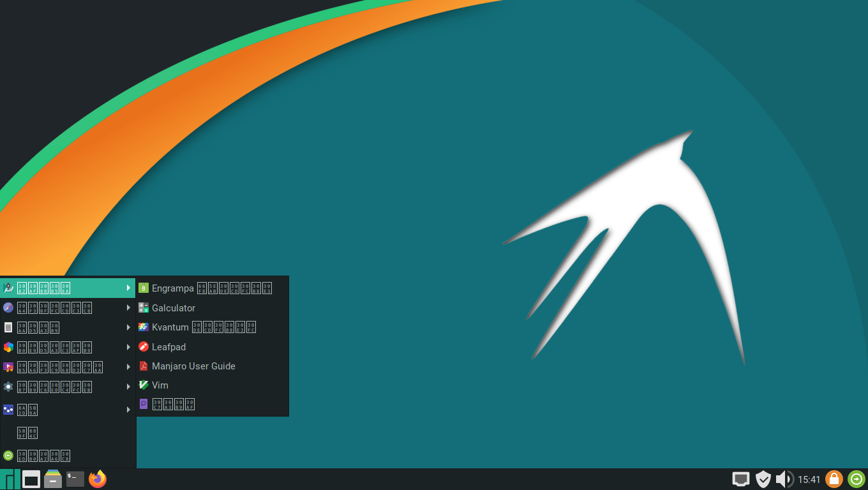Click the green logout tray icon

857,479
